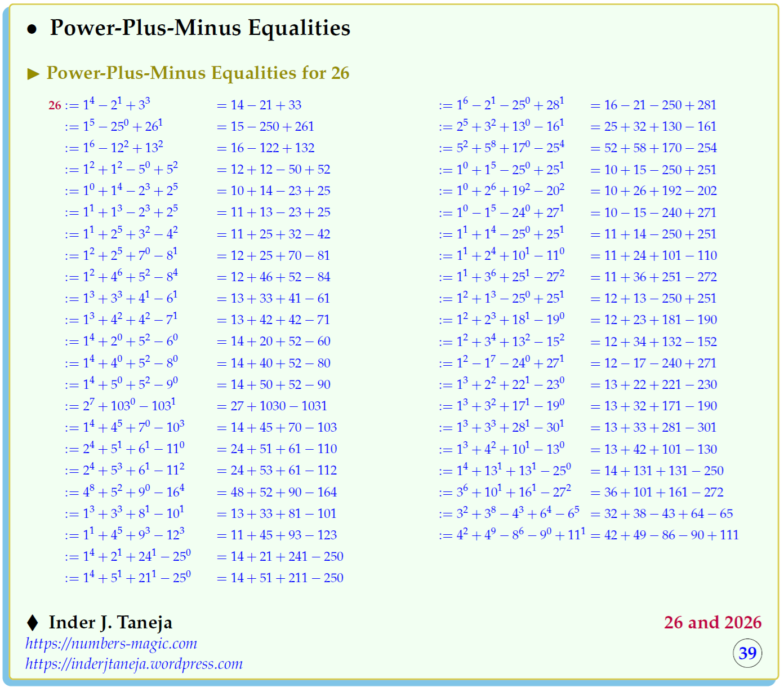Click the result '= 16 – 21 – 250 + 281'
This screenshot has width=784, height=687.
pos(653,105)
